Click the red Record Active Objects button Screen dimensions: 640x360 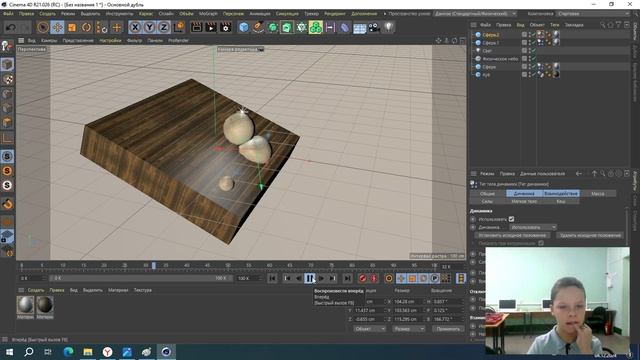click(362, 278)
